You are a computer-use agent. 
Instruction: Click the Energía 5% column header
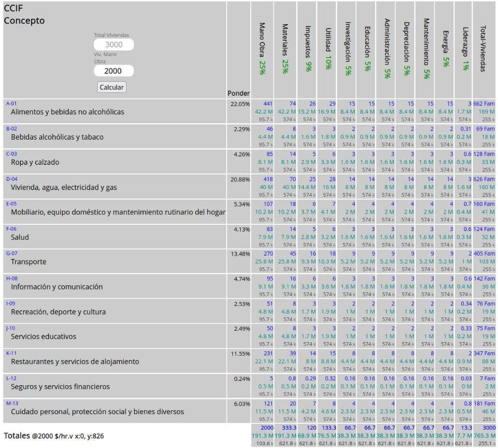[446, 48]
